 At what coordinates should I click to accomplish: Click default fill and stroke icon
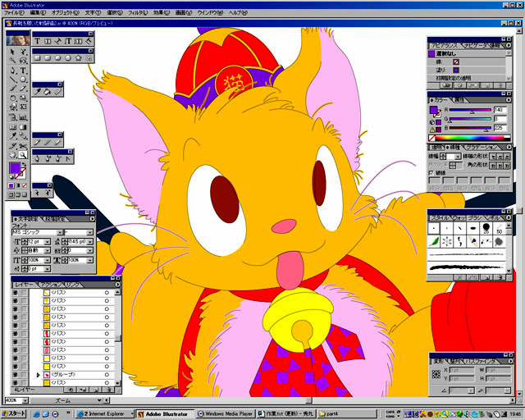tap(11, 176)
